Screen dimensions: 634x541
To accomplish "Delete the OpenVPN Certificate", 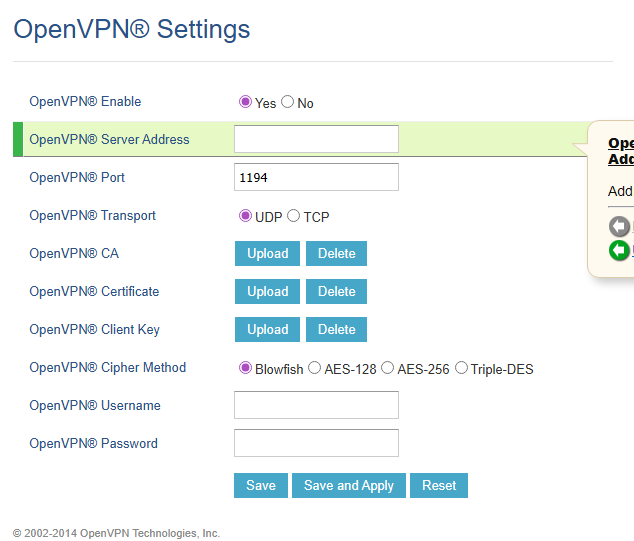I will point(336,292).
